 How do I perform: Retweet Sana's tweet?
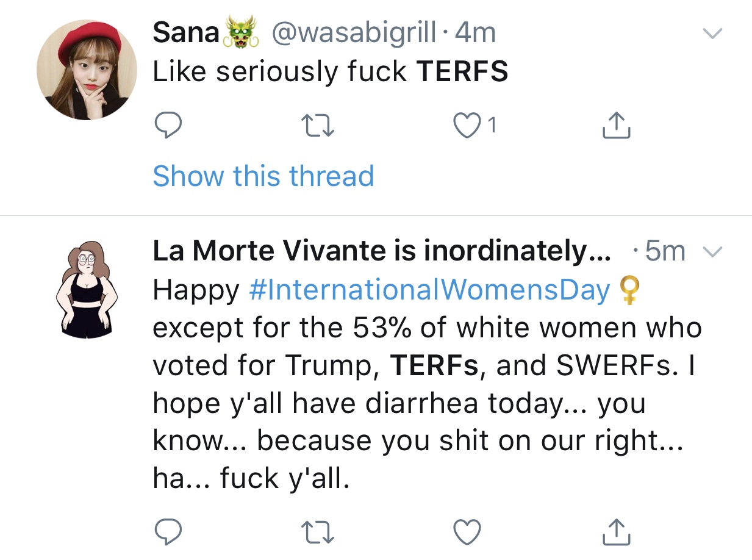coord(318,126)
